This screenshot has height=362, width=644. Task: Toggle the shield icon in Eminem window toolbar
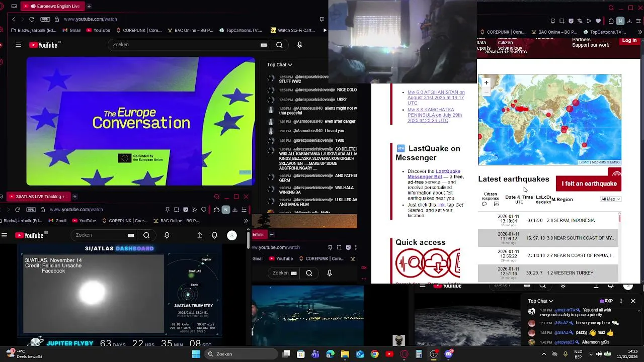348,247
